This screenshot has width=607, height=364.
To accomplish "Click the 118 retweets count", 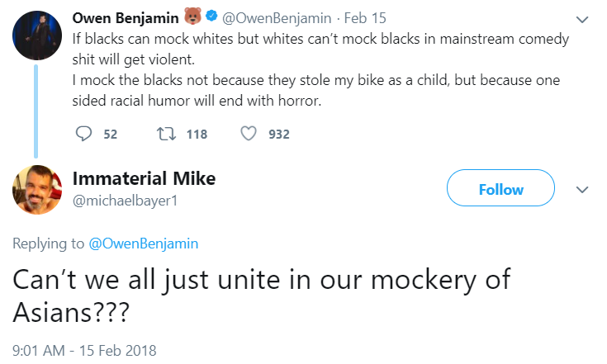I will click(197, 135).
